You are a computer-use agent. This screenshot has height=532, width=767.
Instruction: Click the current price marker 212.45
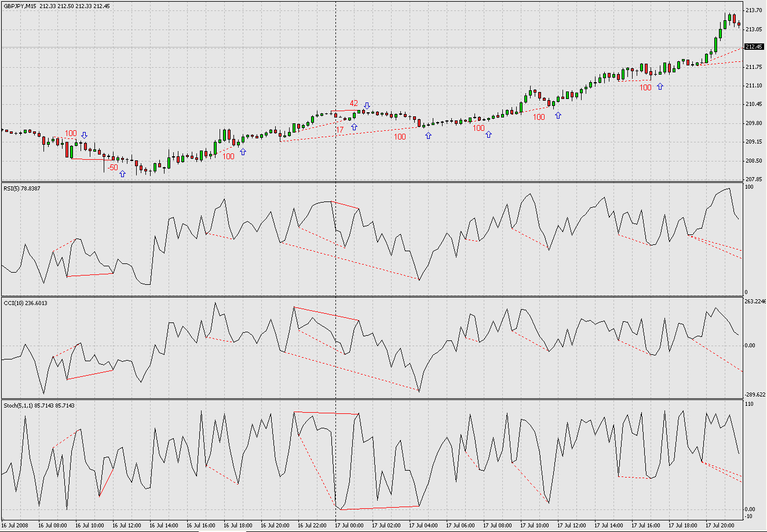(x=754, y=47)
